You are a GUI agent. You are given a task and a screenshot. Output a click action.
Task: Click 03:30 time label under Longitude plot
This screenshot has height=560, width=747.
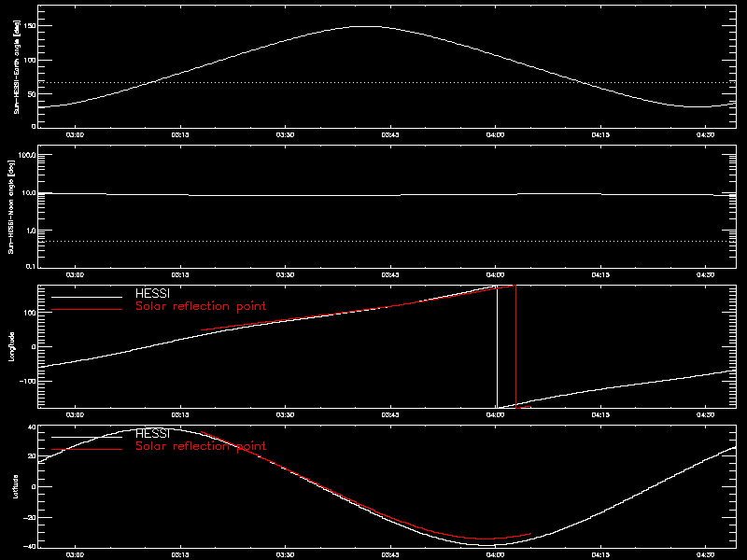[285, 414]
